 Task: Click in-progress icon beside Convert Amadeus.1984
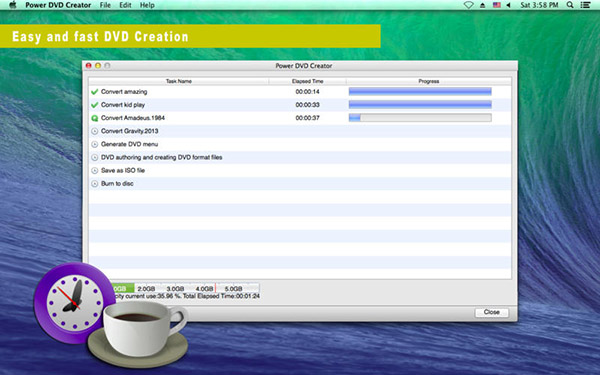click(95, 118)
